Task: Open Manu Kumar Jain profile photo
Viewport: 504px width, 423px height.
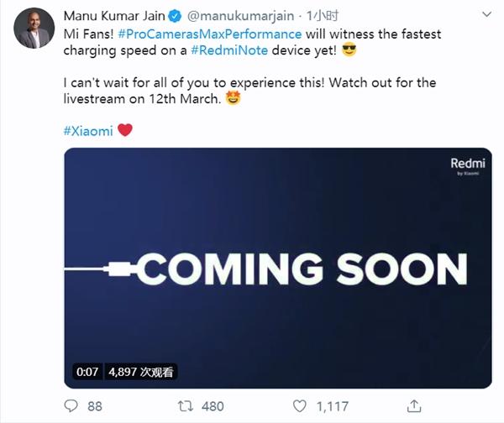Action: point(34,29)
